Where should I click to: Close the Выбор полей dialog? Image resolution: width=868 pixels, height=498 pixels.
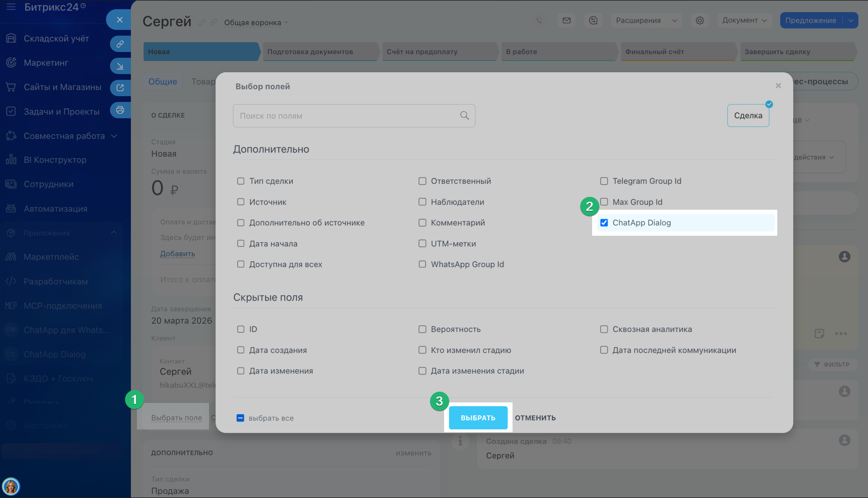(x=778, y=86)
